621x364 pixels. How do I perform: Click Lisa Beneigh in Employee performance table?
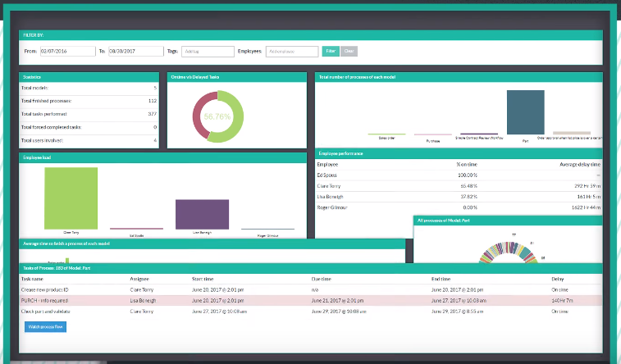pyautogui.click(x=330, y=197)
